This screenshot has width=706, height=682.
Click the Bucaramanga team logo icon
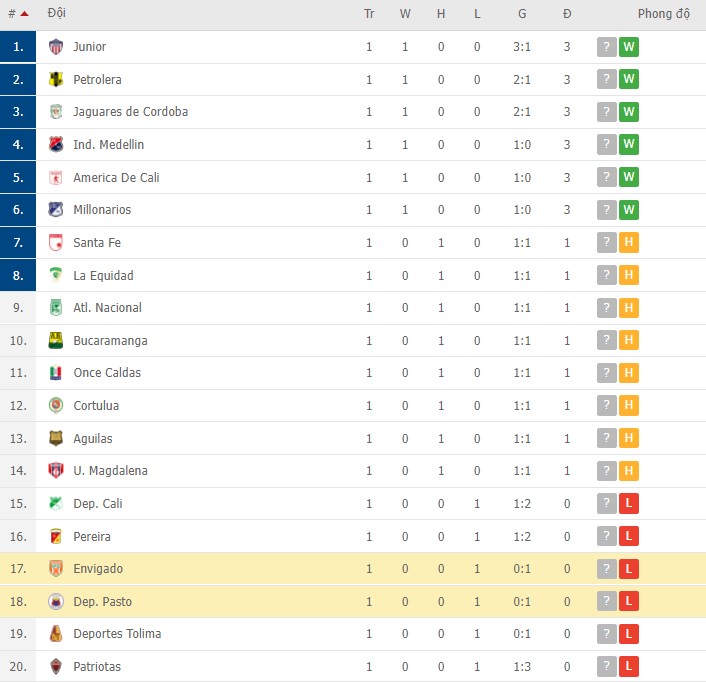(56, 341)
